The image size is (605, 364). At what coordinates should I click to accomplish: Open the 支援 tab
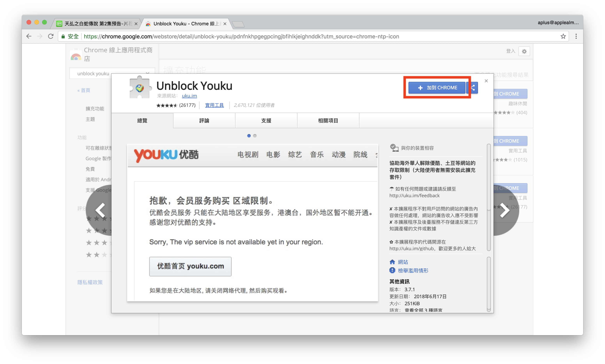coord(266,120)
